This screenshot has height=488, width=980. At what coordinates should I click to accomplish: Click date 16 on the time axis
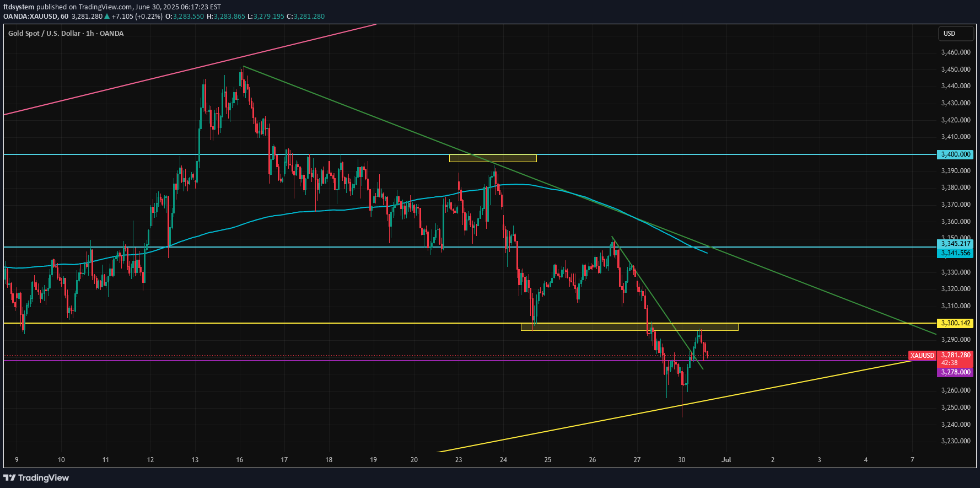point(240,459)
